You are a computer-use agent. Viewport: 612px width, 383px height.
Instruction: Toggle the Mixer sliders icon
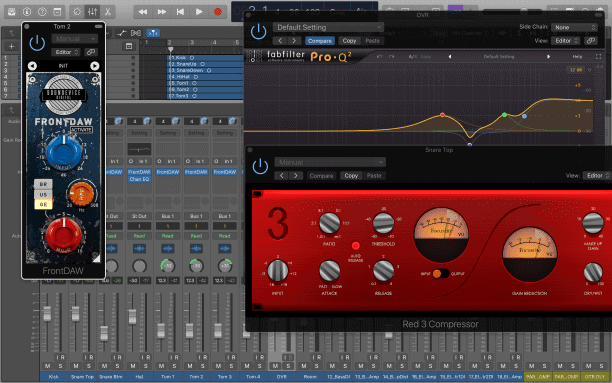(x=93, y=12)
